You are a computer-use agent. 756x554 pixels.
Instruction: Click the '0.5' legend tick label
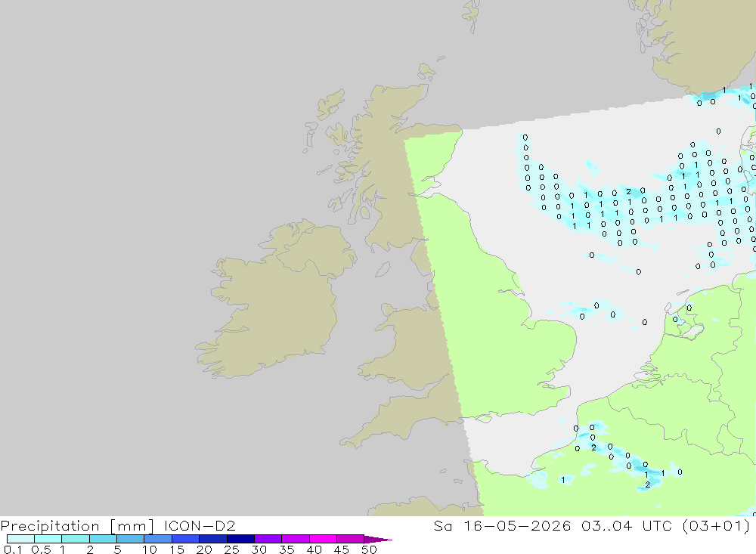pyautogui.click(x=41, y=549)
